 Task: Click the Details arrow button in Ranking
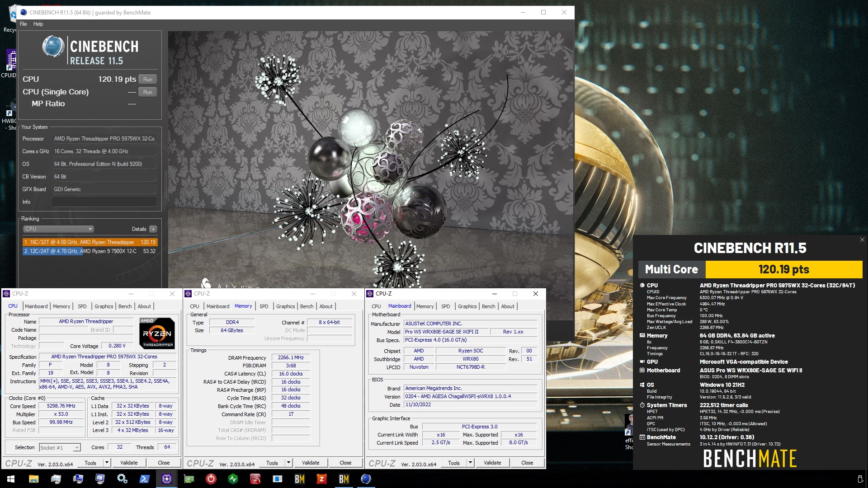tap(153, 229)
